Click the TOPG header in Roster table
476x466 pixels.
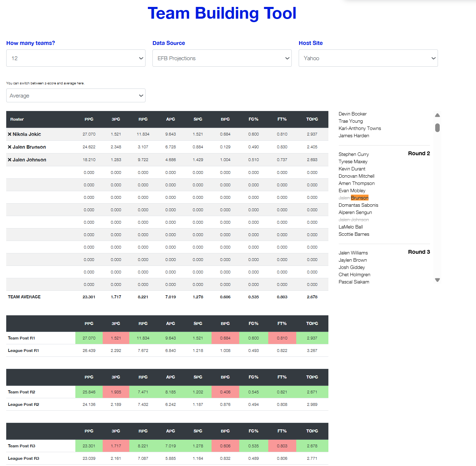(312, 119)
